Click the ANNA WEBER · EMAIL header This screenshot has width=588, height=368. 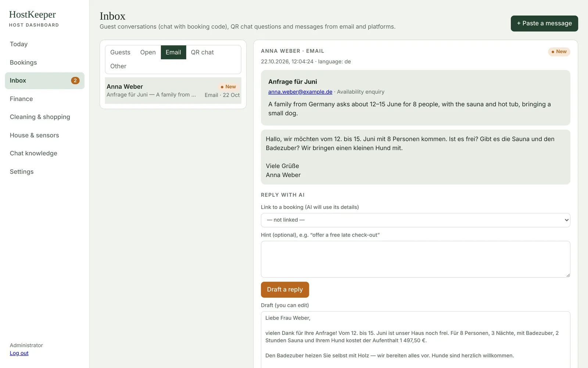293,51
